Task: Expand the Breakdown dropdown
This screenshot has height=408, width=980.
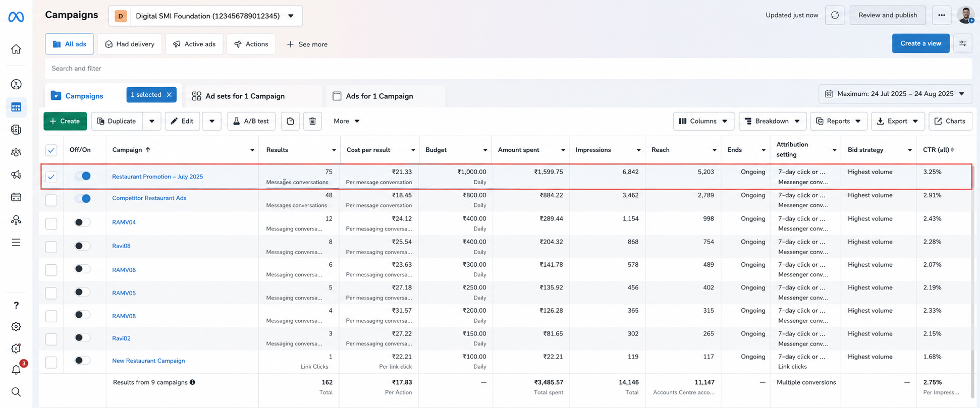Action: 773,121
